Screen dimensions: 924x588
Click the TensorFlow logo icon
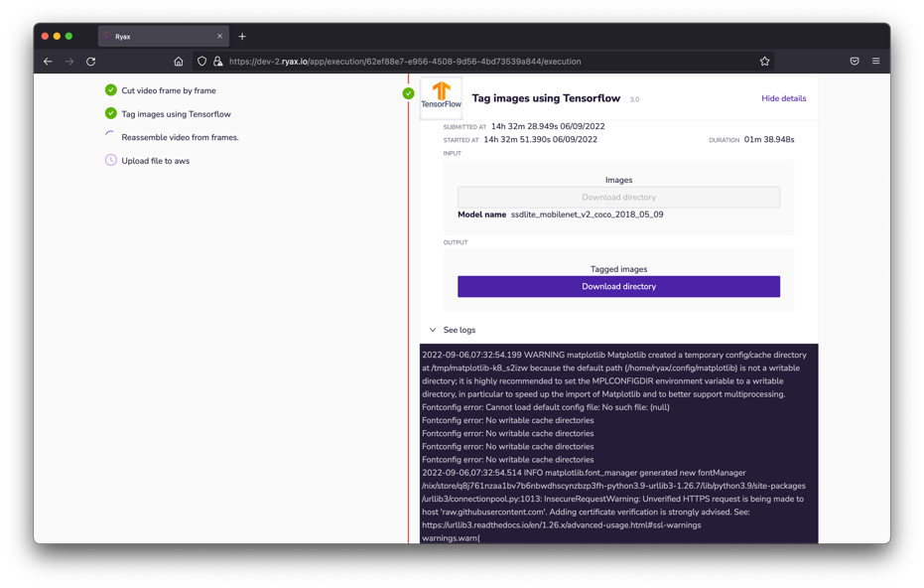[x=441, y=96]
